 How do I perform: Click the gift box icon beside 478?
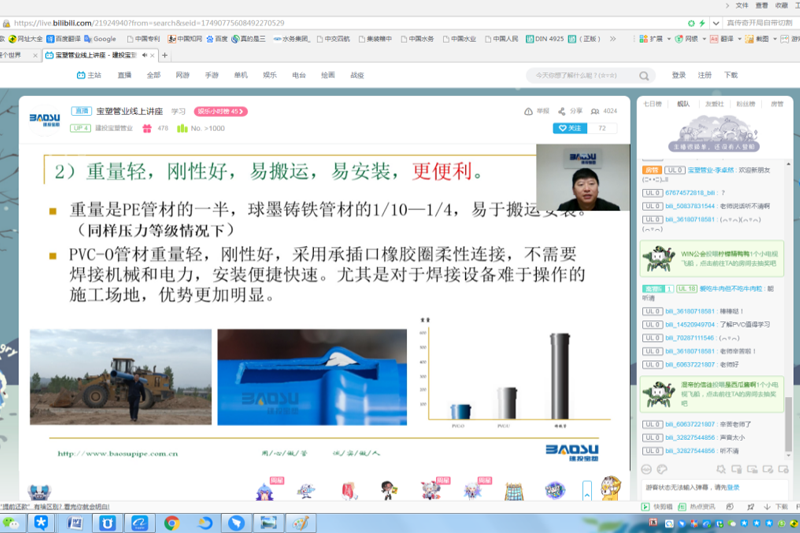coord(147,129)
